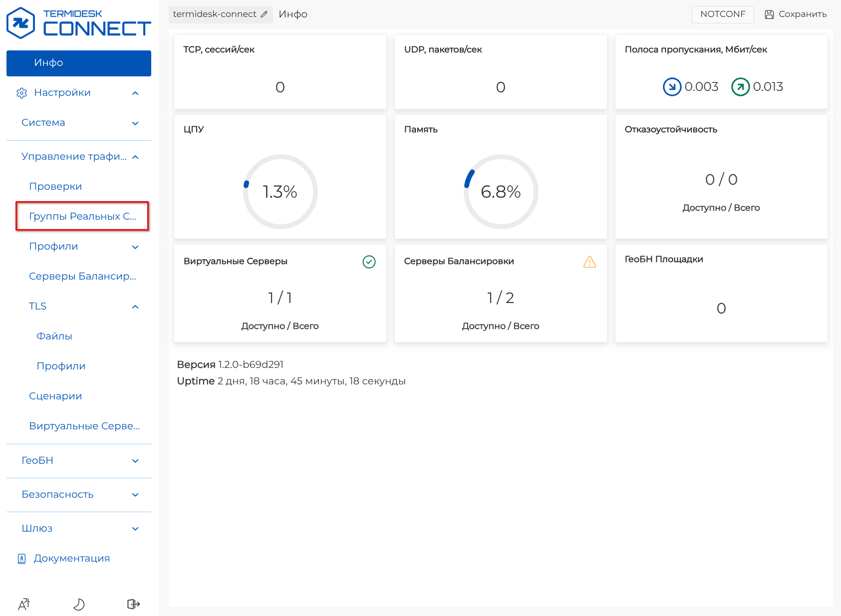Click the upload bandwidth arrow icon
This screenshot has height=616, width=841.
[x=740, y=87]
